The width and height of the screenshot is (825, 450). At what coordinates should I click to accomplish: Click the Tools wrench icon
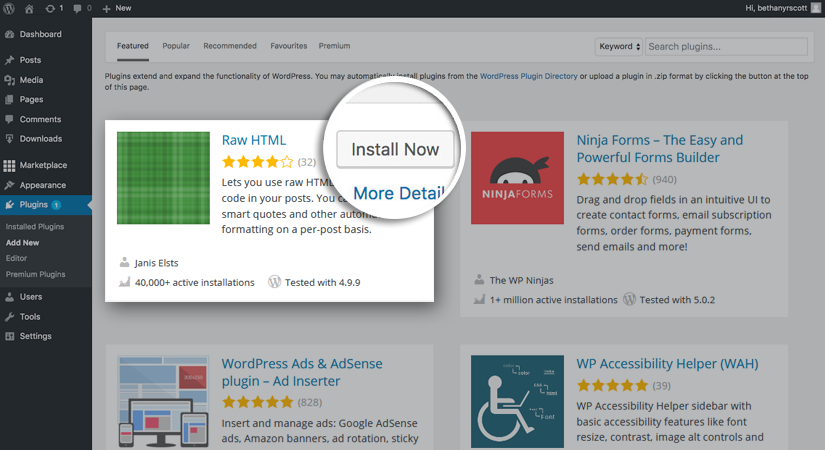tap(9, 317)
